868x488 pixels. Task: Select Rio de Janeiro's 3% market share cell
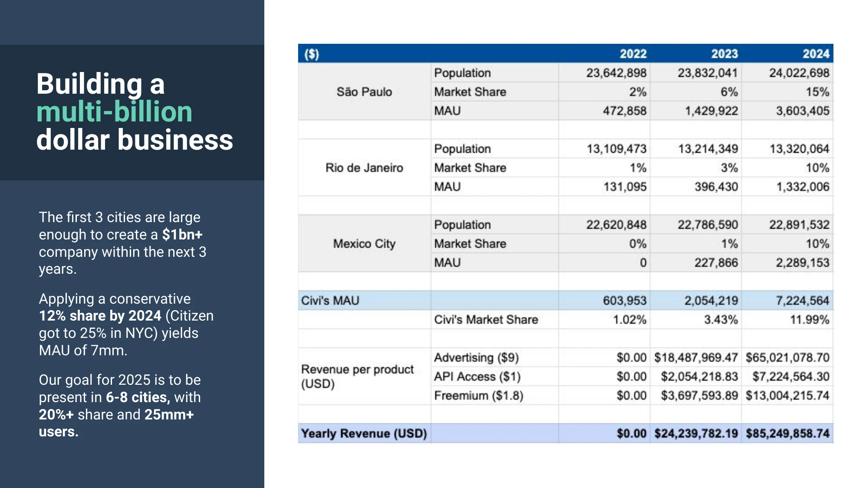click(696, 168)
